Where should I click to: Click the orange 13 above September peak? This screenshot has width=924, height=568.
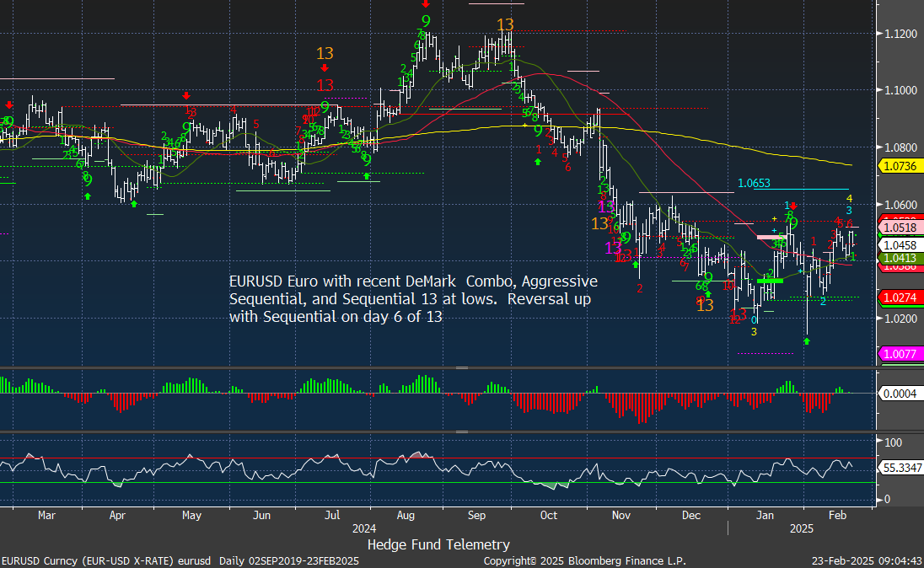click(x=505, y=24)
